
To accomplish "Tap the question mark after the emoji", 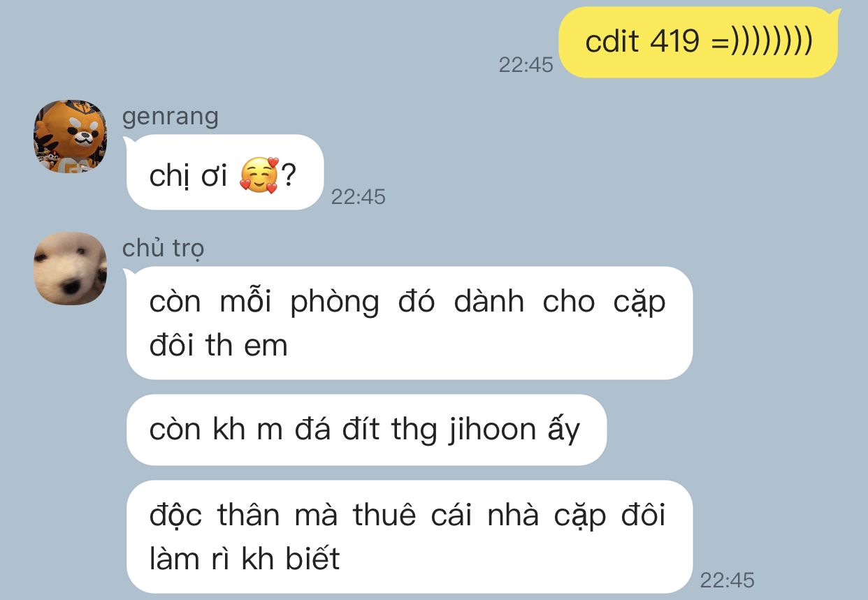I will point(289,176).
